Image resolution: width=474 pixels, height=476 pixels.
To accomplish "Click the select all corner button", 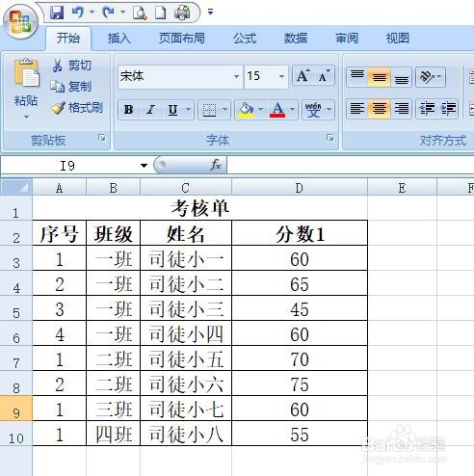I will click(16, 188).
